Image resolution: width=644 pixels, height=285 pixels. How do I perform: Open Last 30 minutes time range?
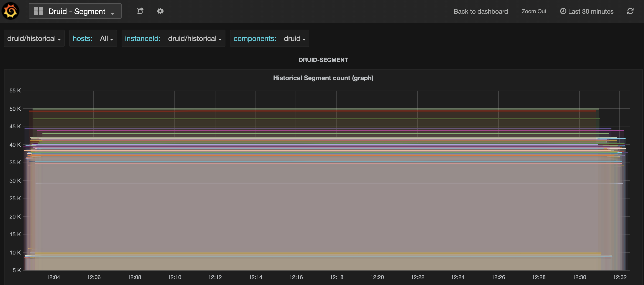[590, 12]
